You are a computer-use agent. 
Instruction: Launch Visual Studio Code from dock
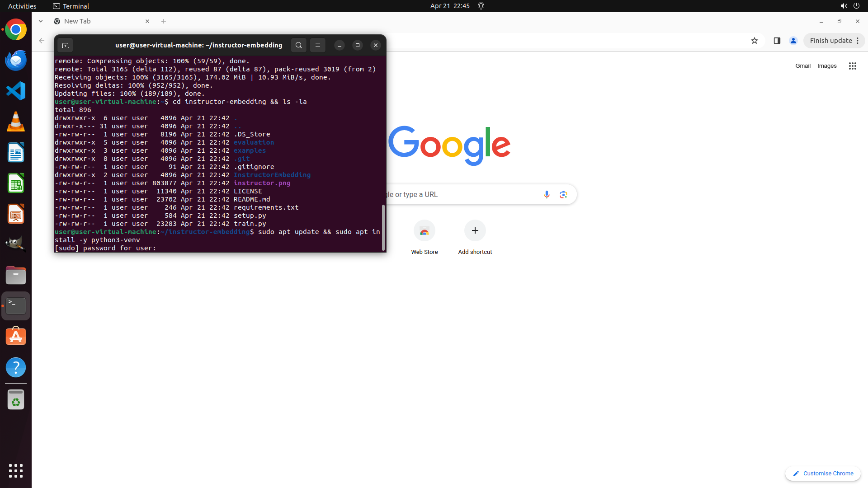[x=16, y=91]
